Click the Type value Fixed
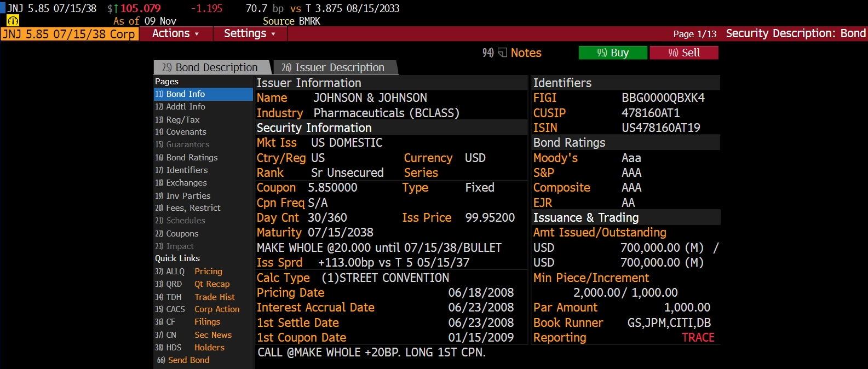This screenshot has height=369, width=868. coord(480,187)
